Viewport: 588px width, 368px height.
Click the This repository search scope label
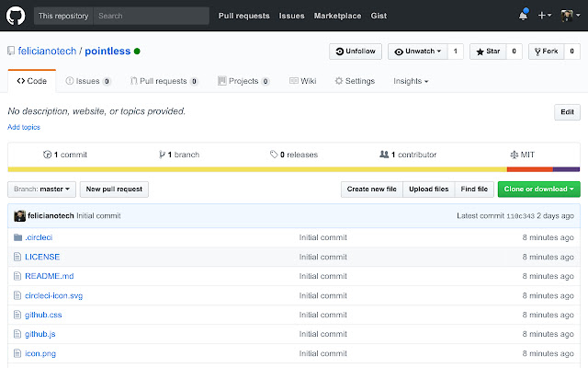click(x=63, y=16)
